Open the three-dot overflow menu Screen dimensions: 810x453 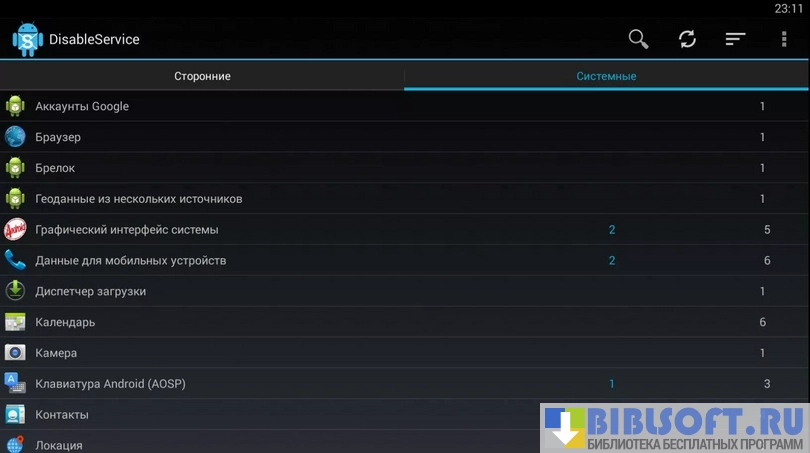pos(784,39)
